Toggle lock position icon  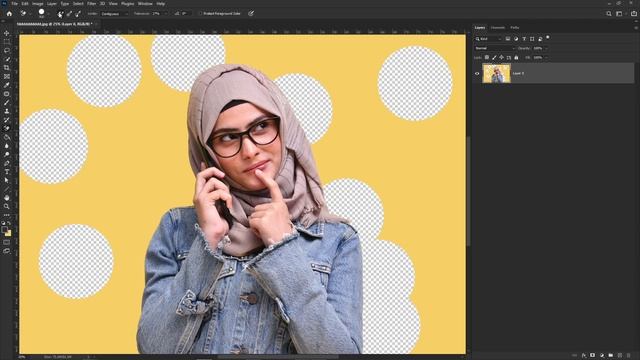tap(502, 58)
